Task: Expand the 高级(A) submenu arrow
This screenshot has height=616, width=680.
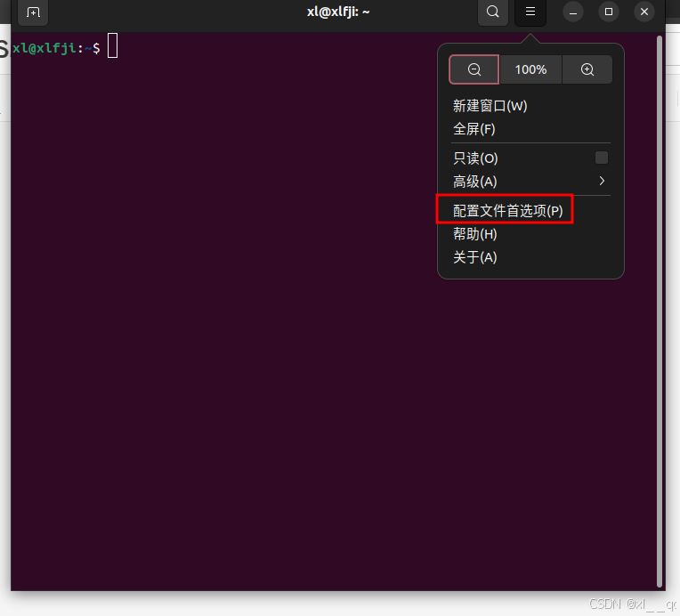Action: [602, 181]
